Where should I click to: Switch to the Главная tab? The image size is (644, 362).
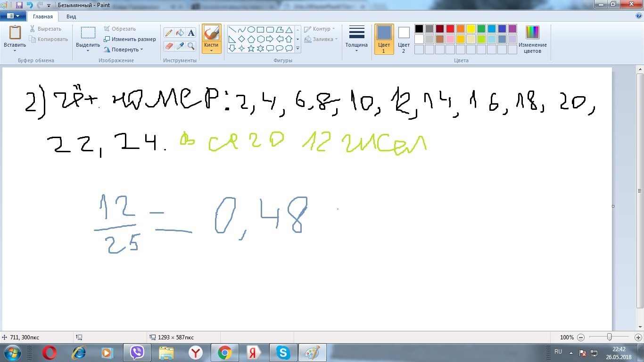click(43, 16)
